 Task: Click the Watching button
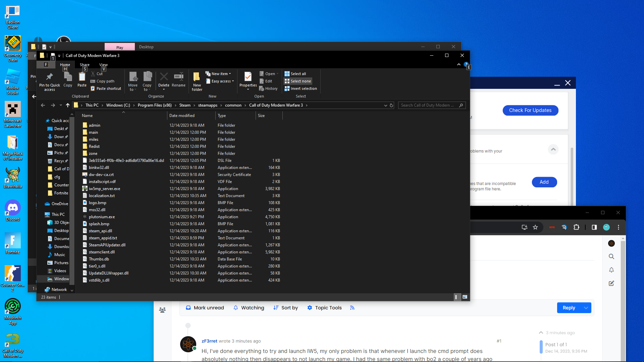coord(249,308)
